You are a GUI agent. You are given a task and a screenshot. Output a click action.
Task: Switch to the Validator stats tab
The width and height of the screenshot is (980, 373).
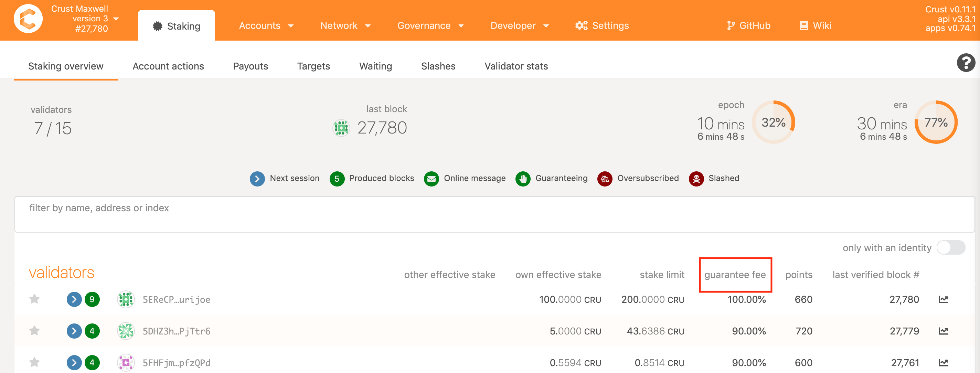[x=516, y=66]
